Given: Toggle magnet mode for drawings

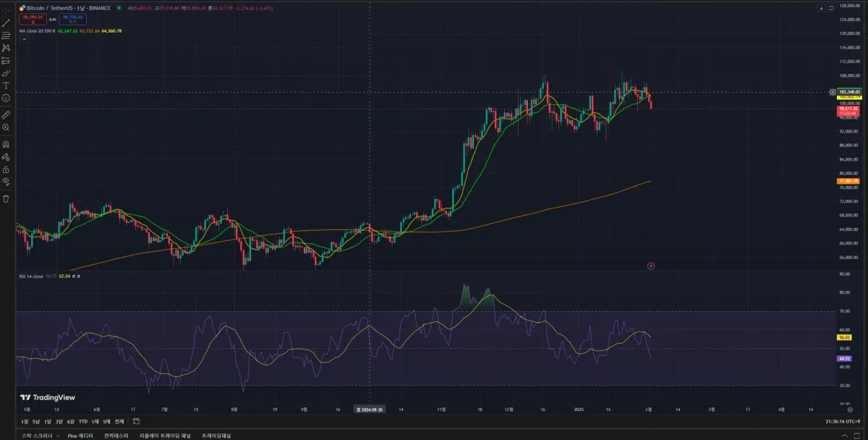Looking at the screenshot, I should coord(6,144).
